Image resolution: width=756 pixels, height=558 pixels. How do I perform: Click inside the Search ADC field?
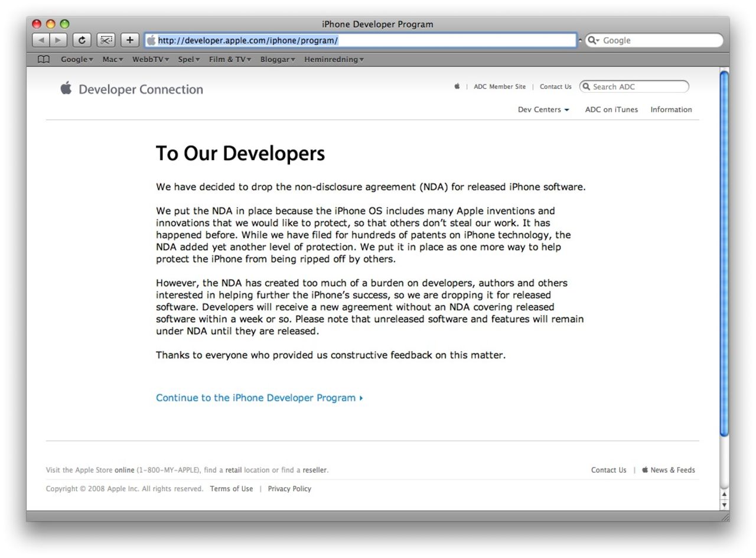pyautogui.click(x=638, y=87)
